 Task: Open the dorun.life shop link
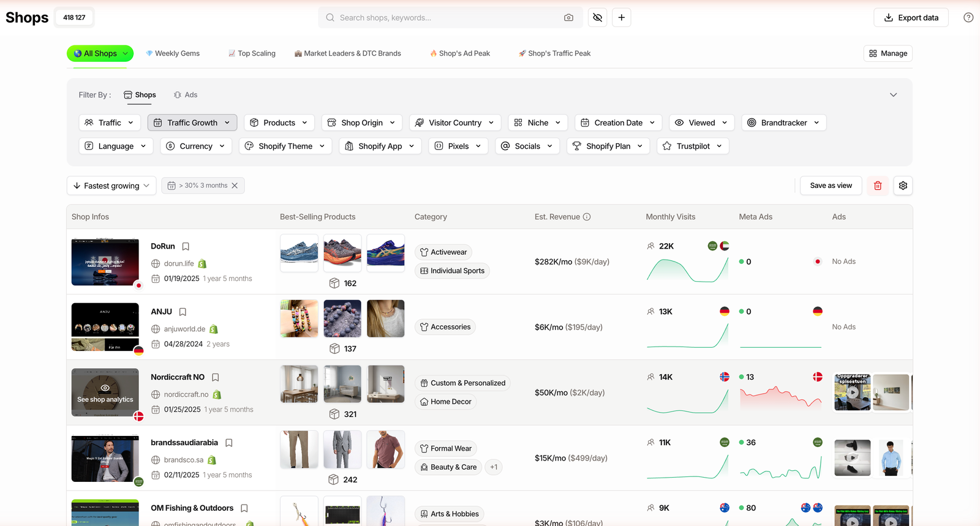coord(179,263)
